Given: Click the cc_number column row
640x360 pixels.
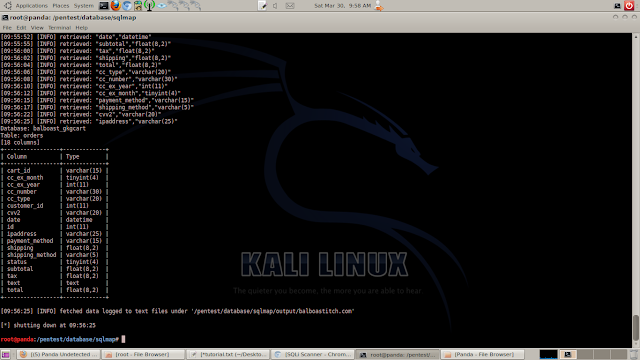Looking at the screenshot, I should click(54, 192).
